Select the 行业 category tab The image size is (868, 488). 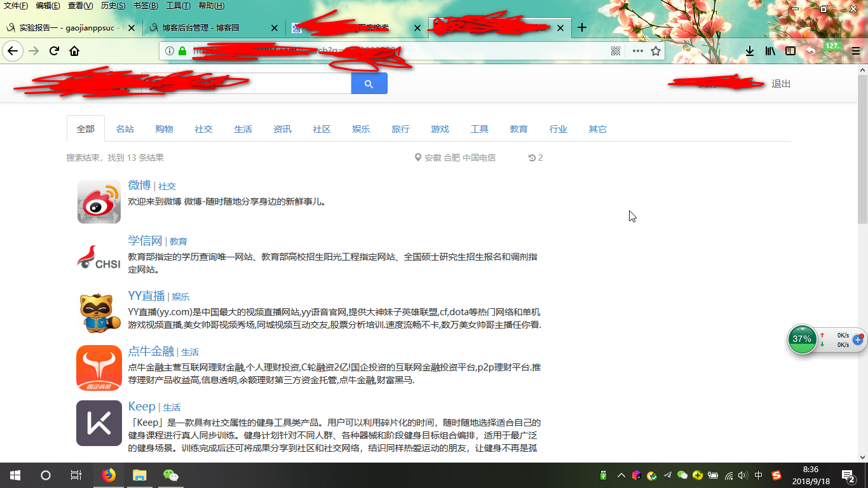[558, 129]
